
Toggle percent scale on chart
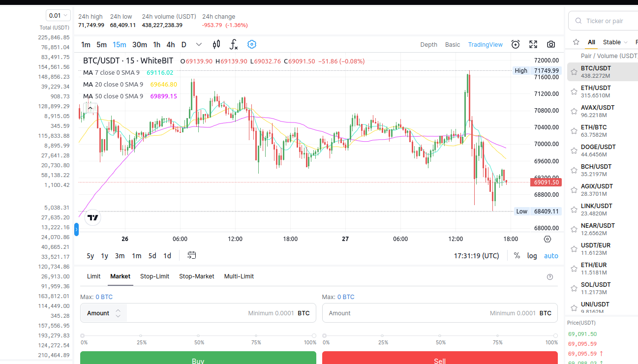click(517, 256)
